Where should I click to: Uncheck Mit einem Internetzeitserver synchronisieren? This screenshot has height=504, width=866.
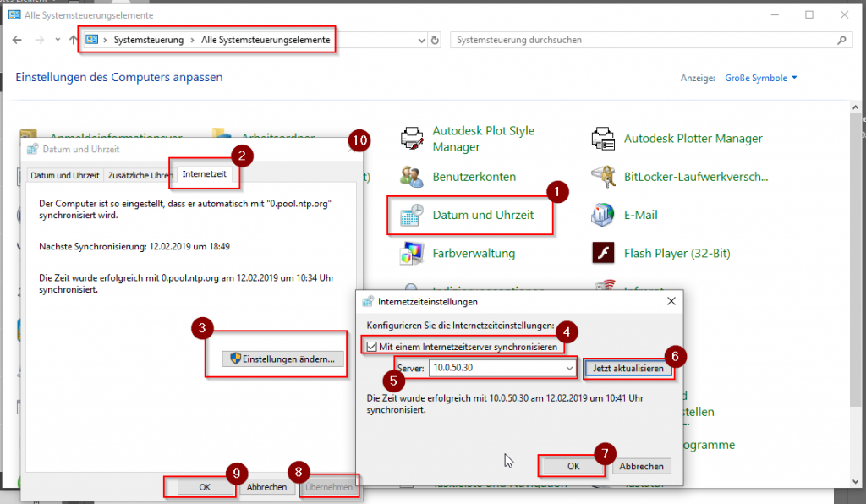(371, 345)
